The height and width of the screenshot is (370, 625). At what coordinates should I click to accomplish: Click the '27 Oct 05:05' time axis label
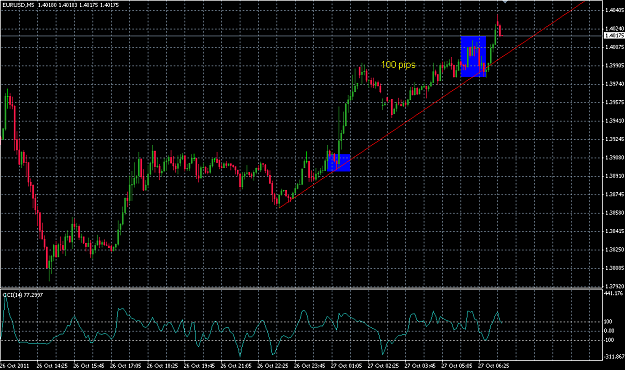(456, 365)
